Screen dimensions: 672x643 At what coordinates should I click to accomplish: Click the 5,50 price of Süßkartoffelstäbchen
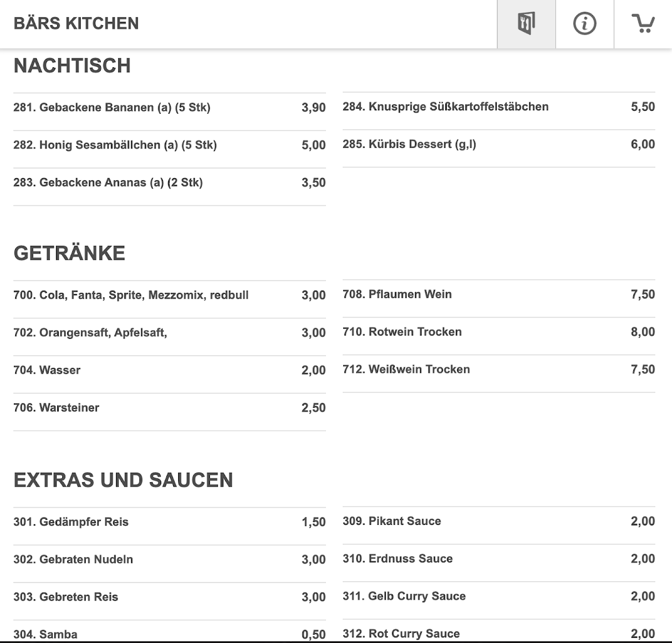pyautogui.click(x=643, y=106)
